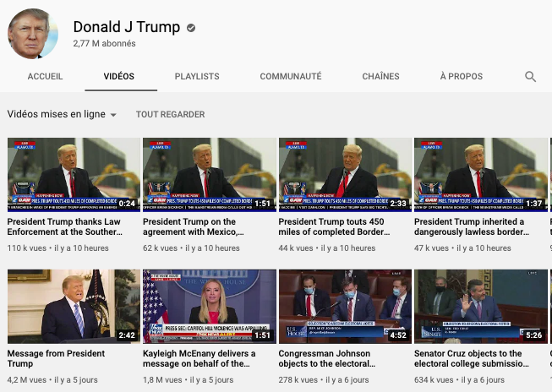The height and width of the screenshot is (392, 552).
Task: Go to the COMMUNAUTÉ tab
Action: [291, 76]
